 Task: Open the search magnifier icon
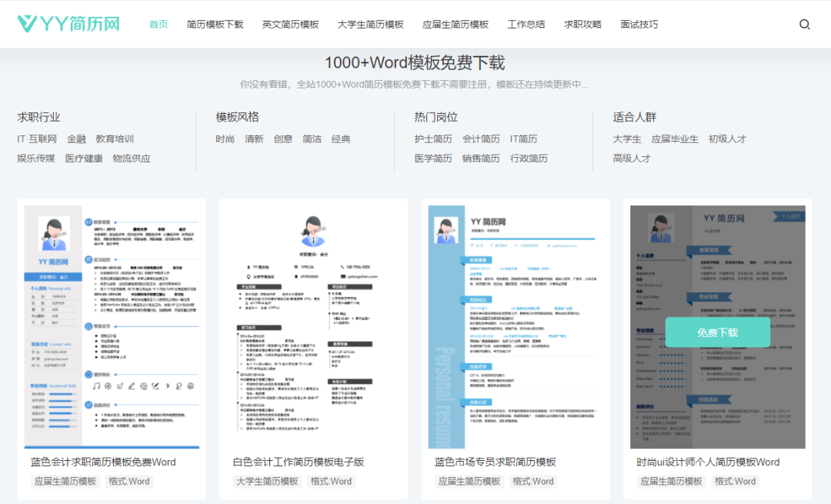click(x=805, y=24)
